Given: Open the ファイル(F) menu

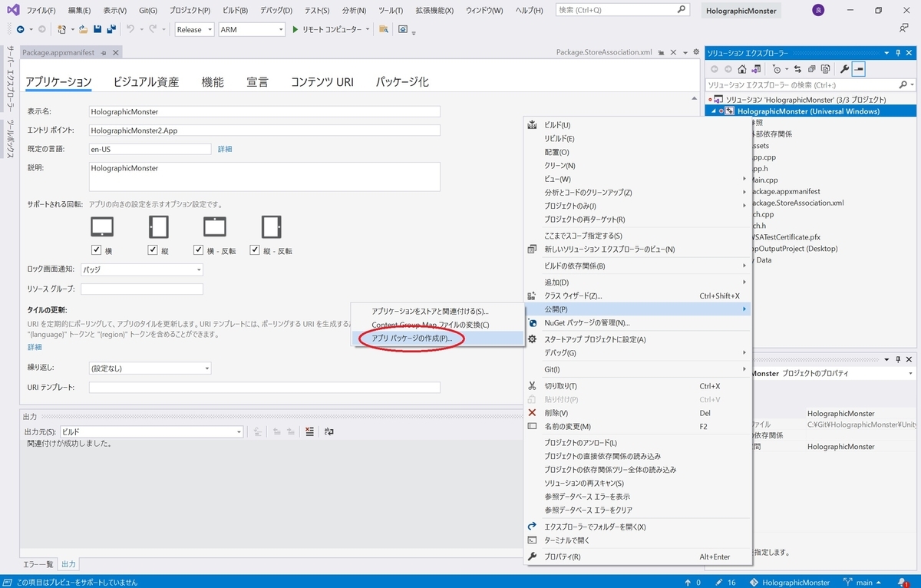Looking at the screenshot, I should (x=41, y=11).
